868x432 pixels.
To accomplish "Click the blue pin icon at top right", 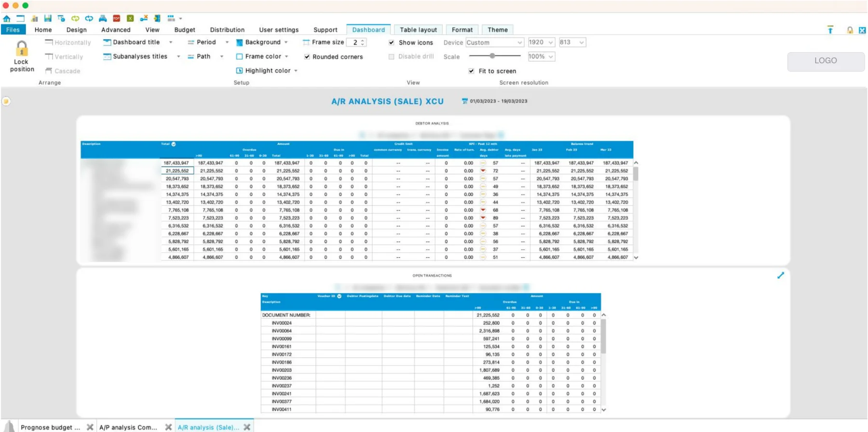I will 830,30.
